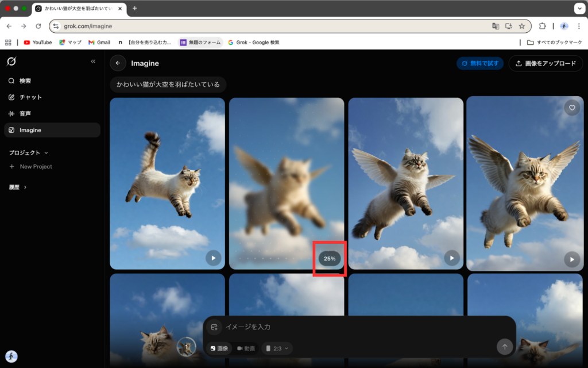Open the 2:3 aspect ratio dropdown
Image resolution: width=588 pixels, height=368 pixels.
[x=277, y=348]
